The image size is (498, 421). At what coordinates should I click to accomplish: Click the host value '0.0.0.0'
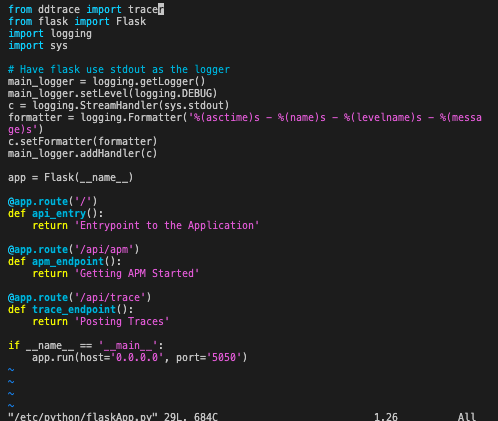click(x=137, y=357)
